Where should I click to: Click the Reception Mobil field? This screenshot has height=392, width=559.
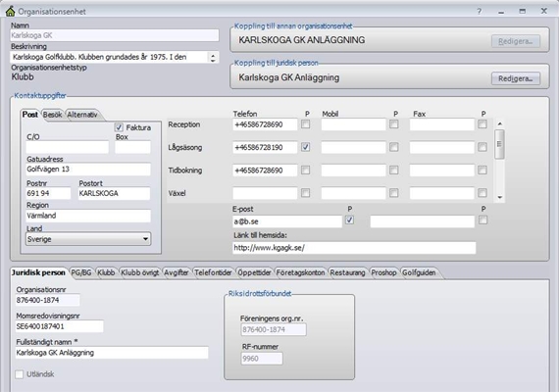click(353, 124)
